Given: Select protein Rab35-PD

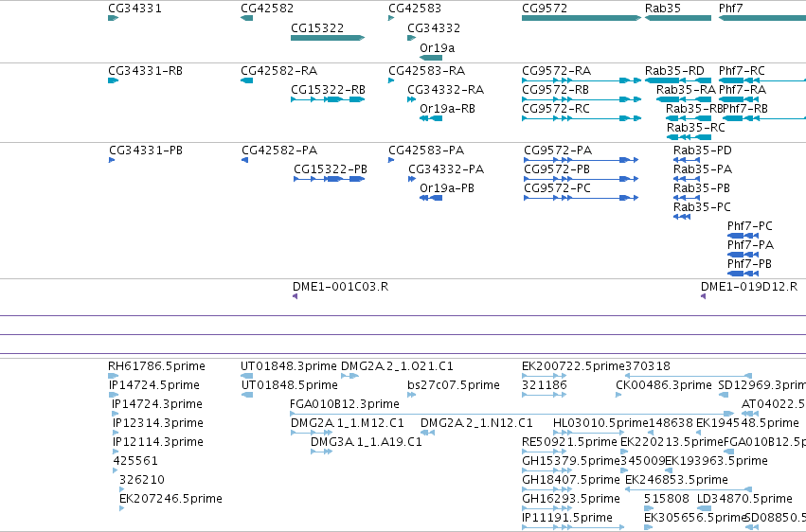Looking at the screenshot, I should tap(703, 151).
